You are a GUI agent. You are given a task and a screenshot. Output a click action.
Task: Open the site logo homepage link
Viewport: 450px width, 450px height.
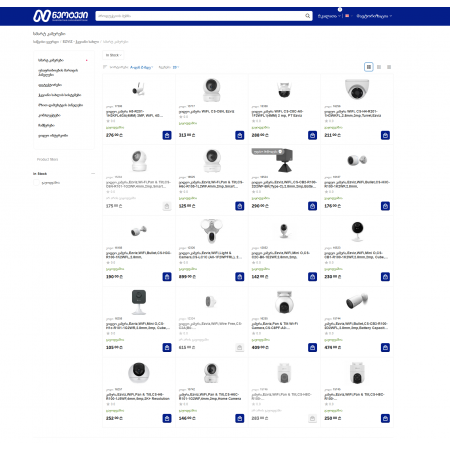60,16
